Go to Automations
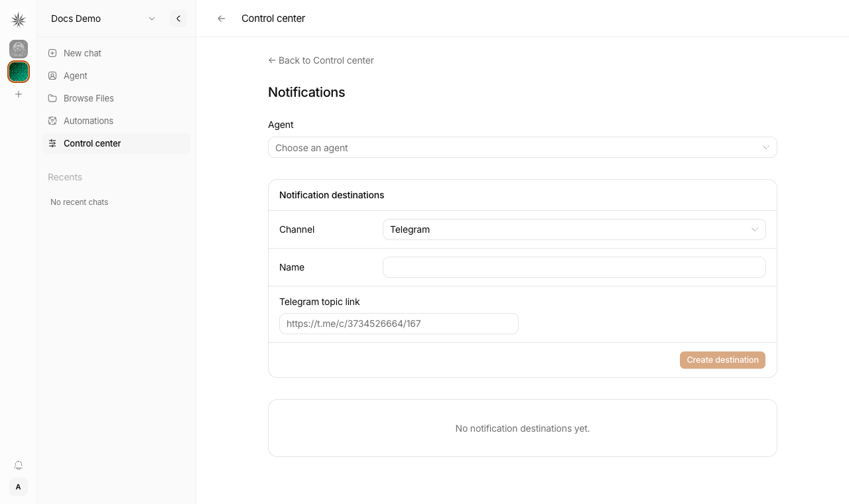The image size is (849, 504). 116,121
